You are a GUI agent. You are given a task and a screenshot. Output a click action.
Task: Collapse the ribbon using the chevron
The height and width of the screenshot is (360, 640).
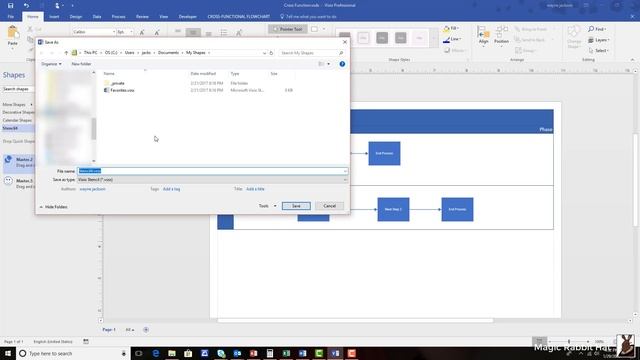pos(632,60)
